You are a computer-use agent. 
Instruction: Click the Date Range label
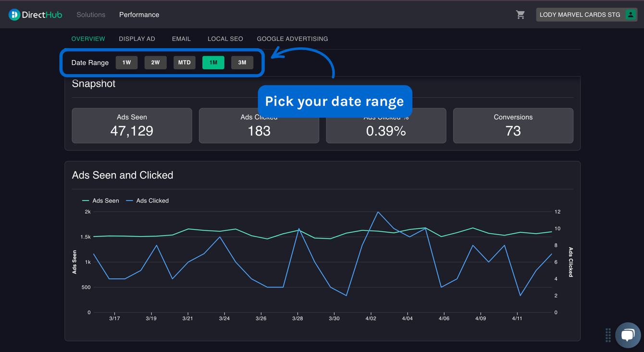tap(90, 63)
